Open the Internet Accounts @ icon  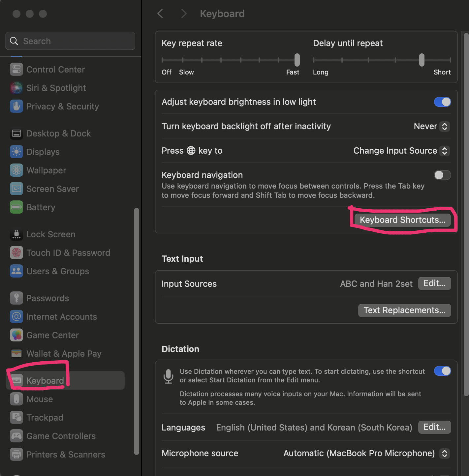pos(16,317)
